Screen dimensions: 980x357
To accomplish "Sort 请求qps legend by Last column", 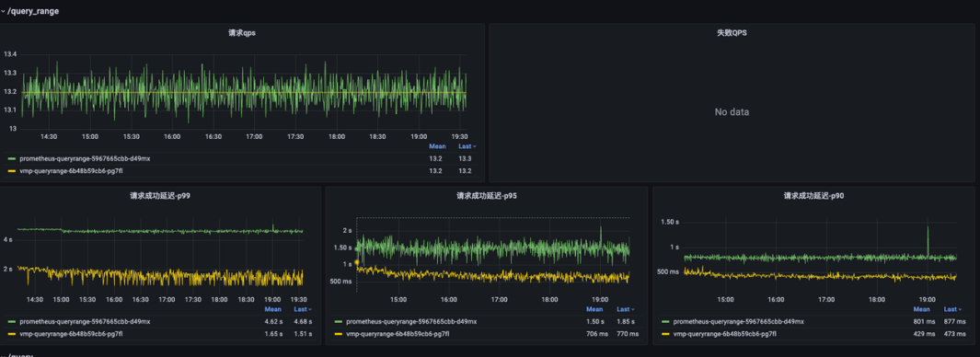I will [x=467, y=146].
